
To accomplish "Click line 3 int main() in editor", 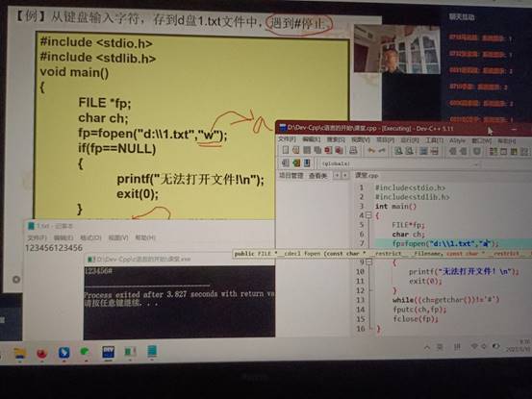I will point(395,206).
